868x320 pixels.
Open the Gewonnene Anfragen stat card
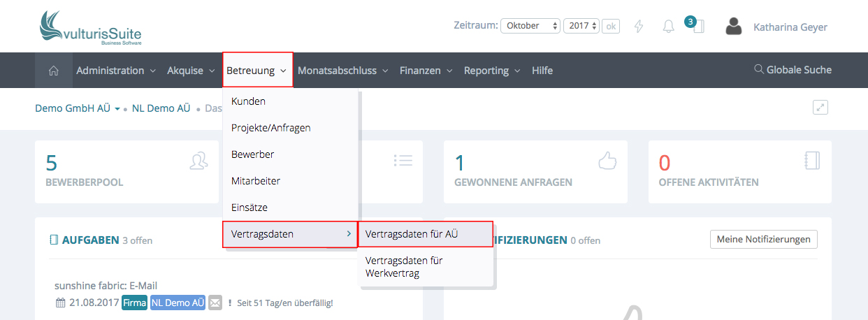[535, 172]
